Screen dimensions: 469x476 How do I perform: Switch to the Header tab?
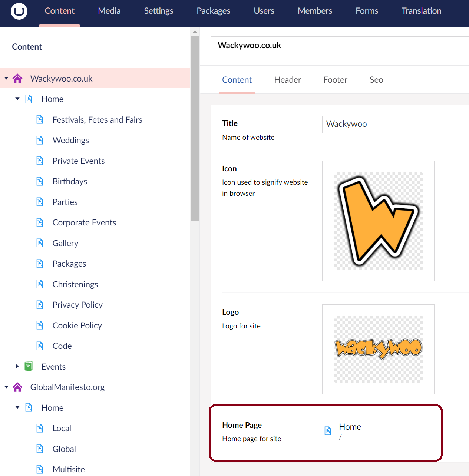click(288, 80)
